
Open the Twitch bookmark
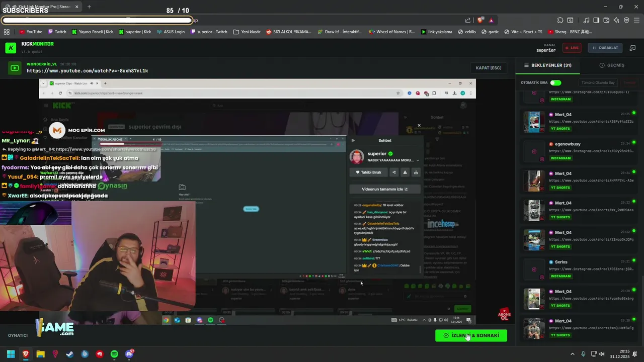pos(57,32)
